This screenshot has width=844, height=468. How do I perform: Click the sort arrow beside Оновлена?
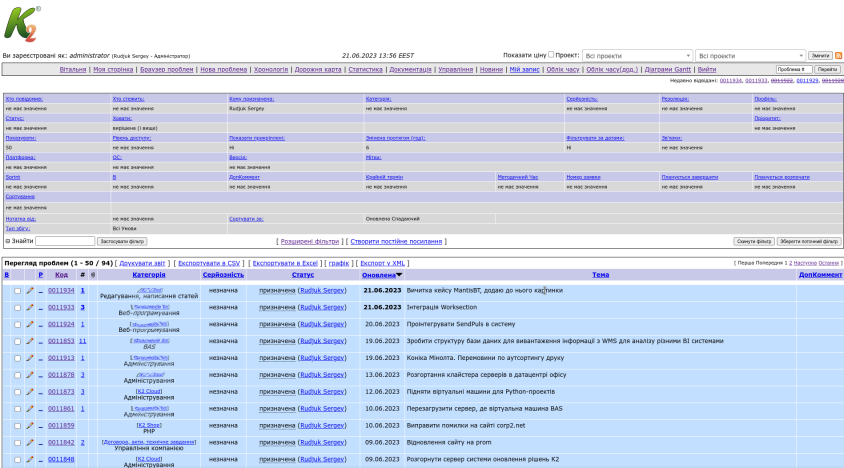[399, 275]
